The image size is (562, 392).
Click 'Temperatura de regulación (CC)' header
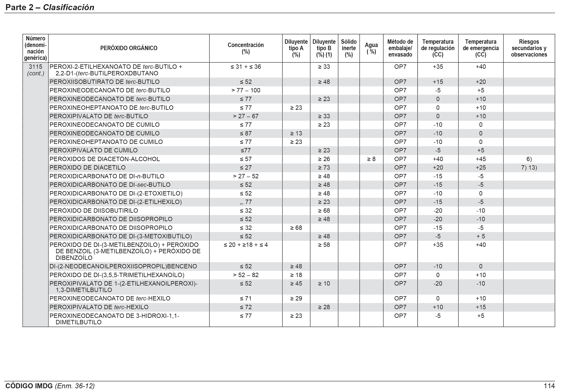438,48
